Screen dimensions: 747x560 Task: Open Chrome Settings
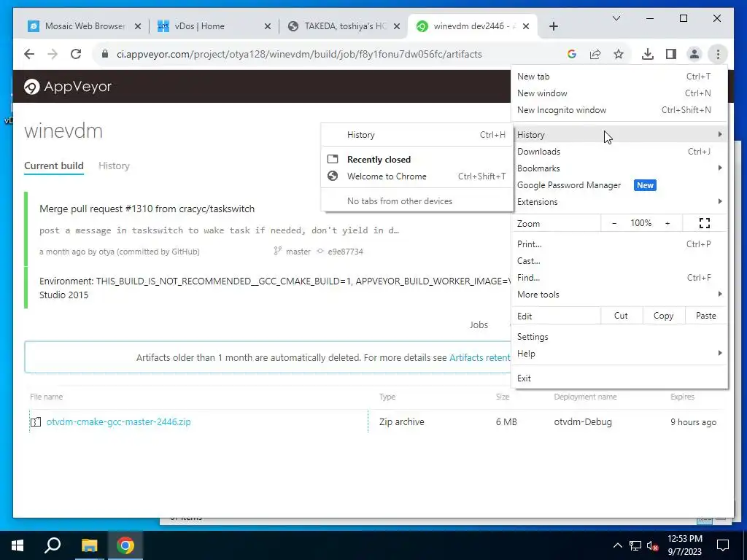[619, 337]
